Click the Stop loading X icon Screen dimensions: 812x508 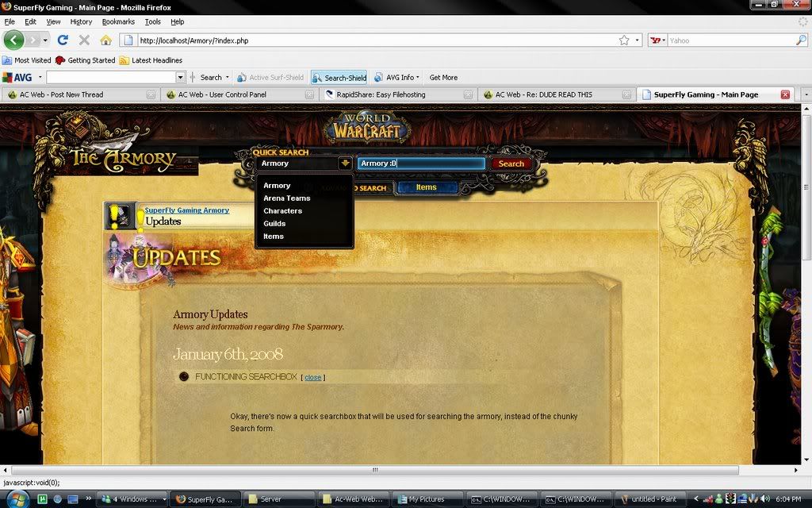(84, 40)
